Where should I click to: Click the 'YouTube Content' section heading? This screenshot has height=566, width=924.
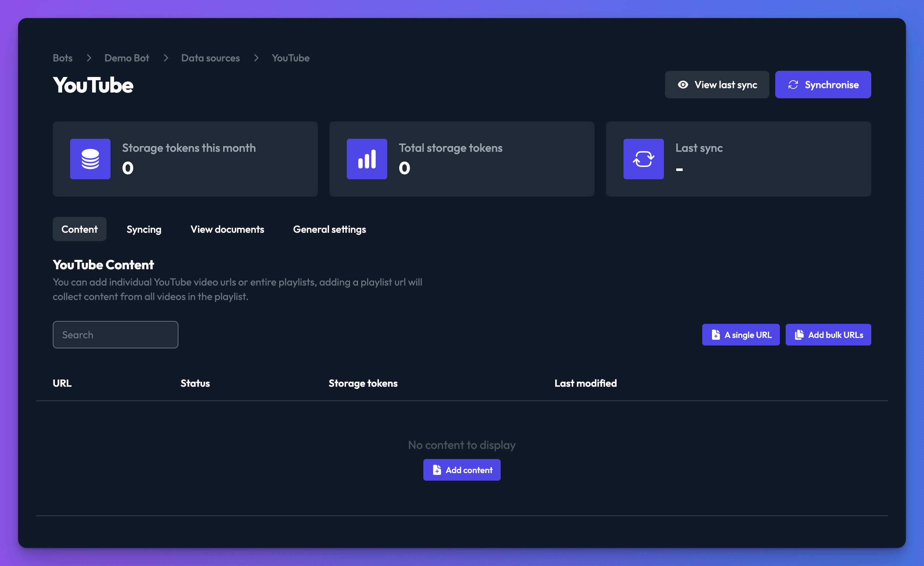103,265
